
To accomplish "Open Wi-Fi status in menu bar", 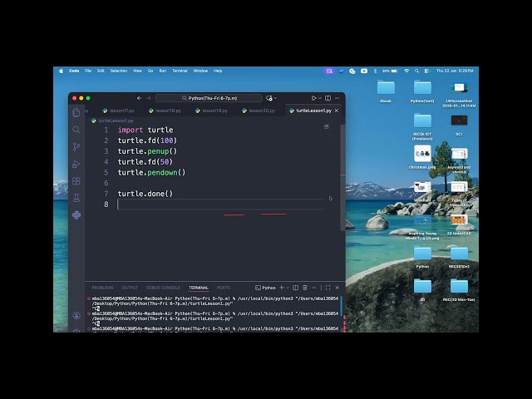I will click(406, 71).
